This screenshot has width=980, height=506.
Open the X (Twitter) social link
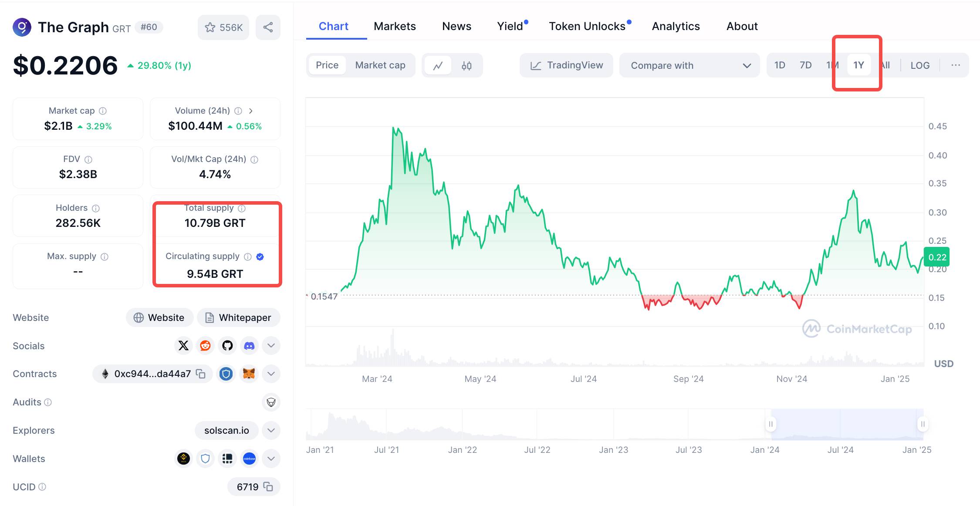point(183,346)
